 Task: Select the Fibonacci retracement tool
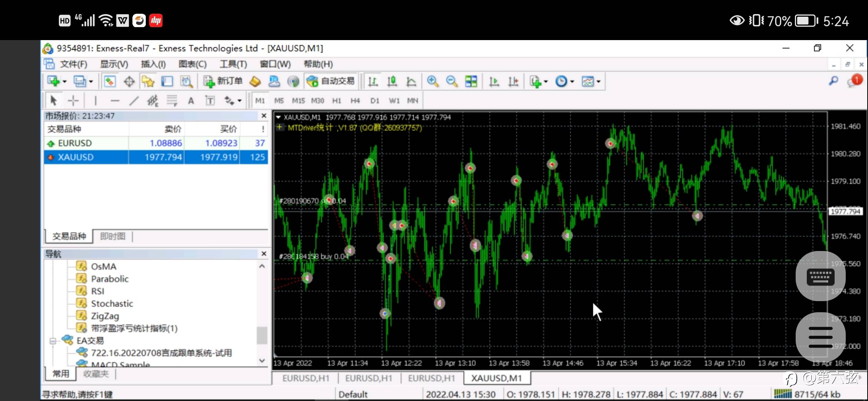172,101
